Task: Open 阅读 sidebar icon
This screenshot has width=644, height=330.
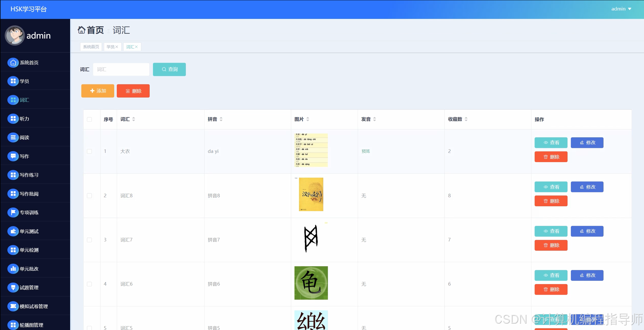Action: click(13, 137)
